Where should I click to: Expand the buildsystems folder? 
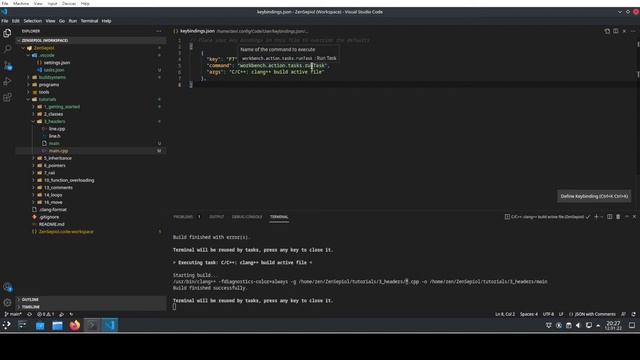tap(91, 77)
